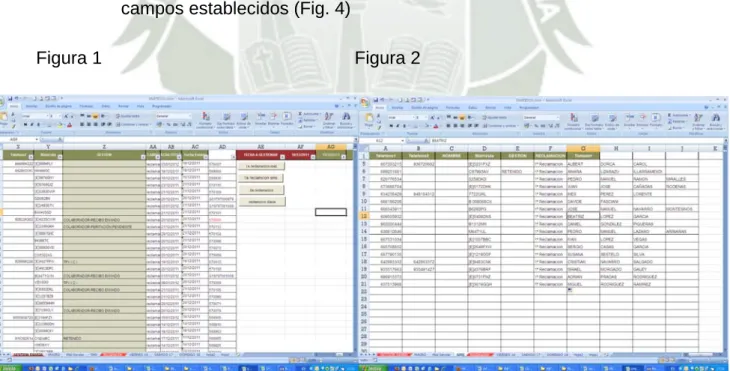The height and width of the screenshot is (371, 730).
Task: Select SABADO 17 sheet tab in Figura 2
Action: (x=531, y=355)
